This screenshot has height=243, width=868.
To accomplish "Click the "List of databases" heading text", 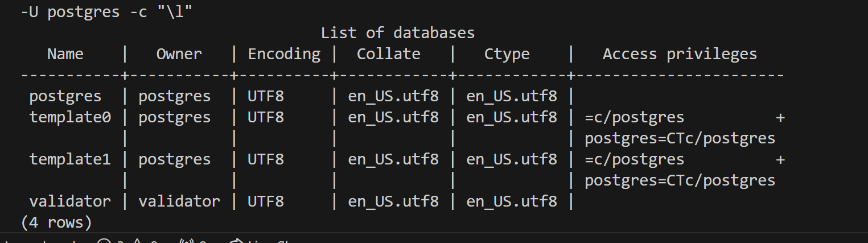I will click(x=398, y=33).
